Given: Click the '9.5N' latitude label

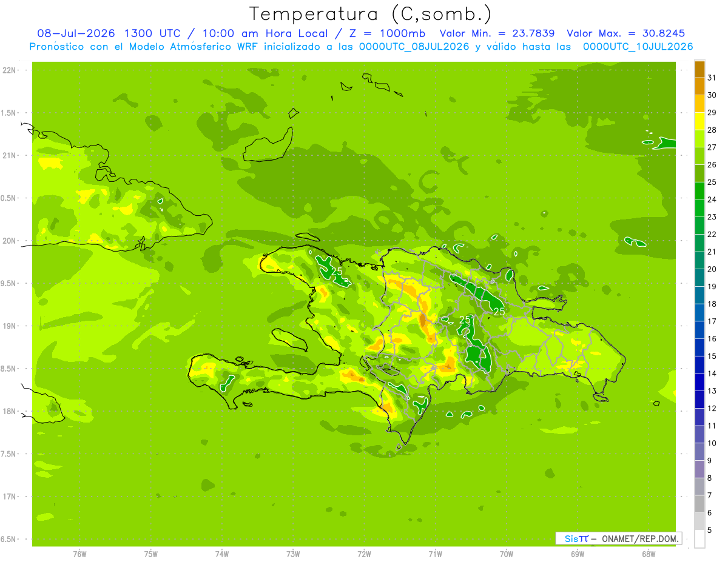Looking at the screenshot, I should coord(9,283).
